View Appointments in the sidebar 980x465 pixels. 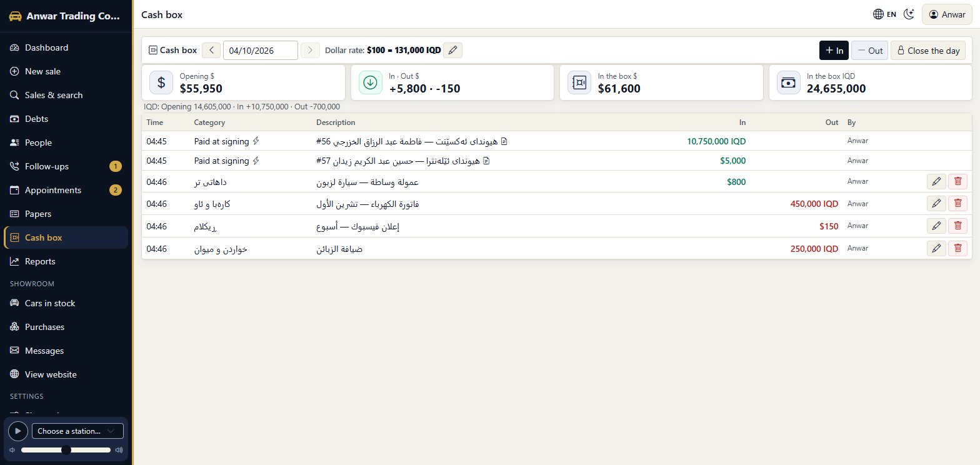click(x=66, y=190)
